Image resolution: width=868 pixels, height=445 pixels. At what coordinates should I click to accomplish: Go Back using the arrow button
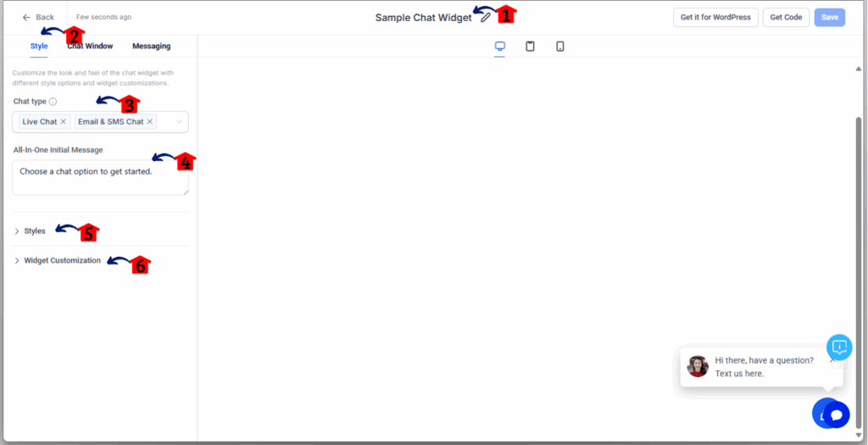pos(38,17)
